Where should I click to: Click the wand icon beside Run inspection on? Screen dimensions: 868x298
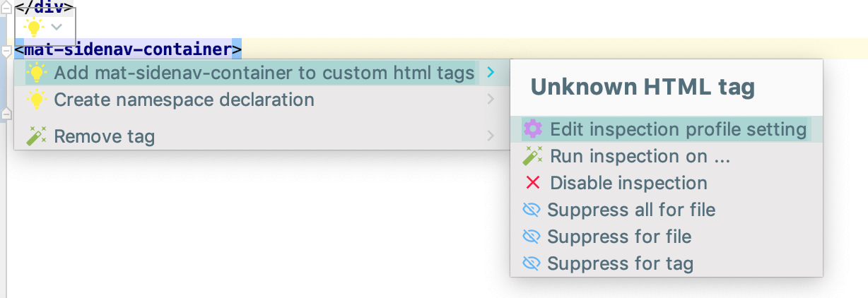(x=533, y=156)
